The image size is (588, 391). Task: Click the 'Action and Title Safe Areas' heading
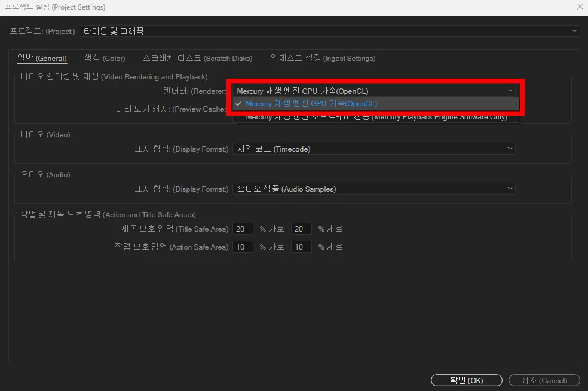tap(108, 214)
